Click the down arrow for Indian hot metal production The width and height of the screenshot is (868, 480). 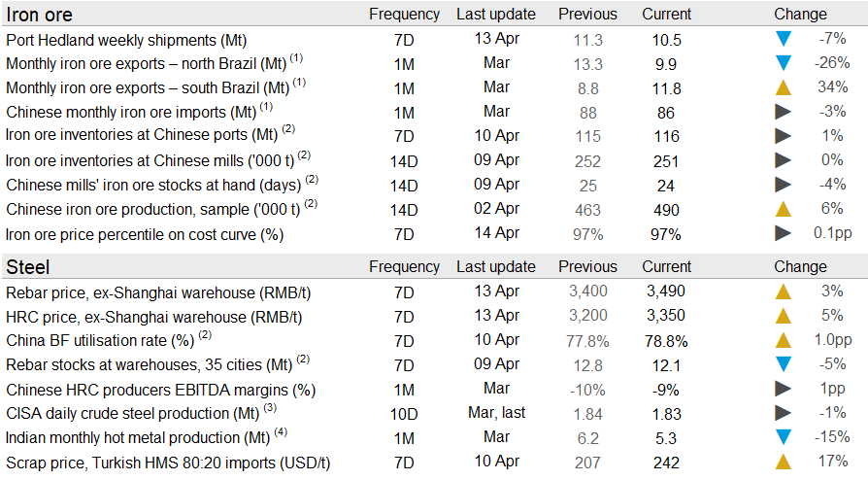point(783,438)
